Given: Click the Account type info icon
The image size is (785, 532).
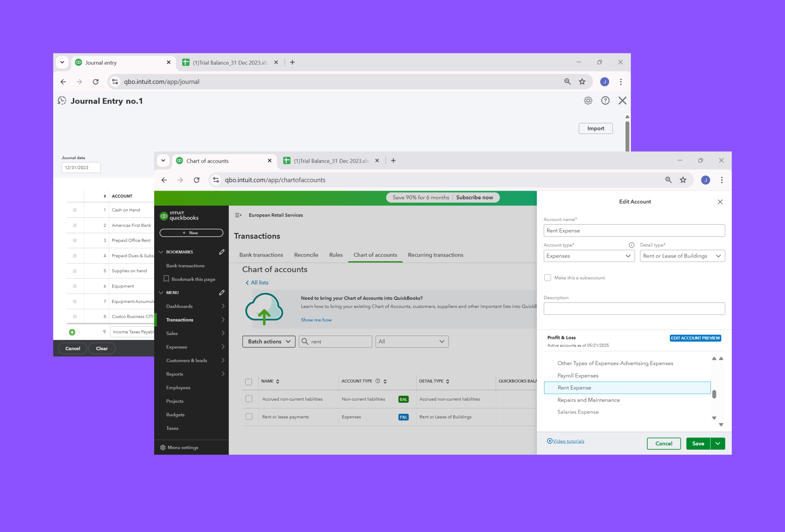Looking at the screenshot, I should click(x=631, y=245).
